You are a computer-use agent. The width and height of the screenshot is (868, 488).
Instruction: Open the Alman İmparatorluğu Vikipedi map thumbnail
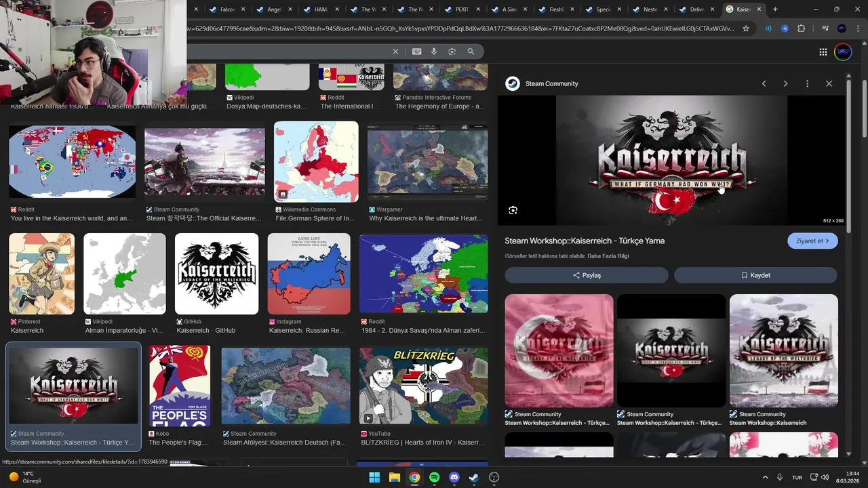coord(124,274)
